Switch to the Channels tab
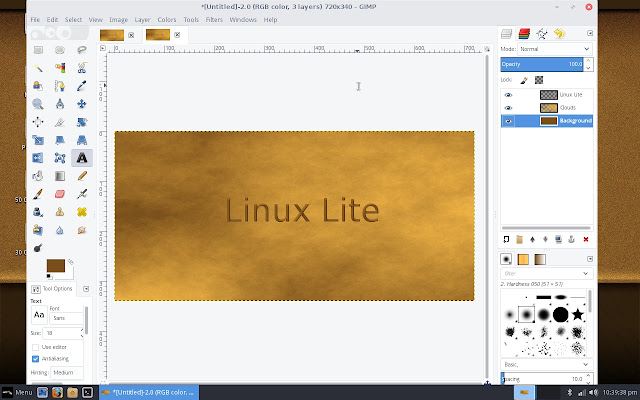Viewport: 640px width, 400px height. pyautogui.click(x=524, y=33)
